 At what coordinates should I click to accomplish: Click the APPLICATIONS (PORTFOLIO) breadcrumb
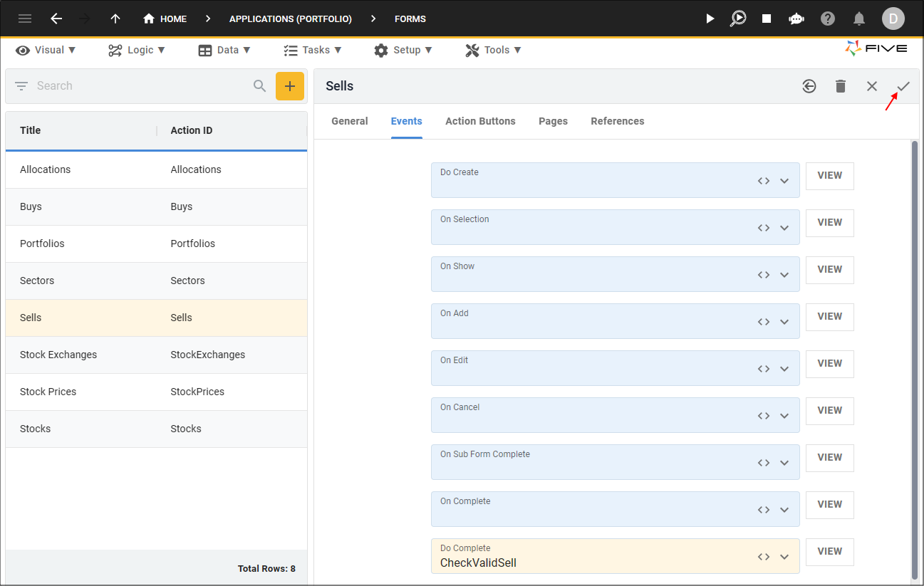point(291,19)
